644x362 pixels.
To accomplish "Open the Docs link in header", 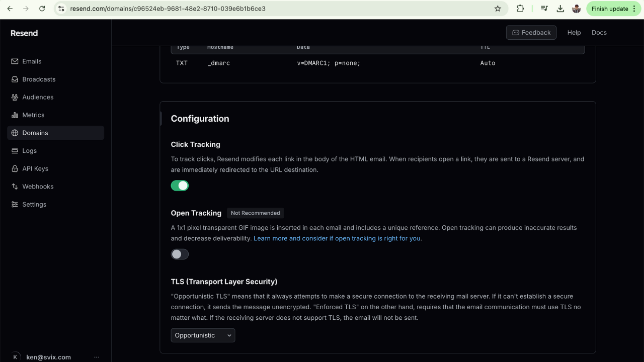I will point(599,33).
